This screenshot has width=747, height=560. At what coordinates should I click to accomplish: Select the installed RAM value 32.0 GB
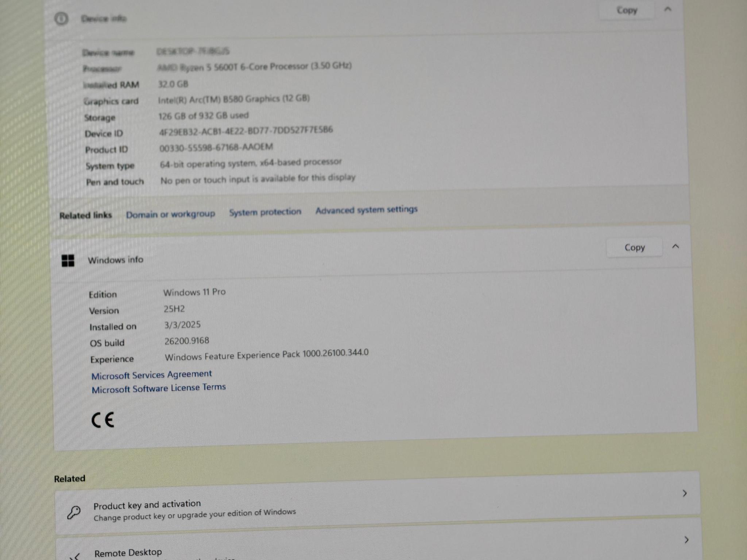coord(173,84)
